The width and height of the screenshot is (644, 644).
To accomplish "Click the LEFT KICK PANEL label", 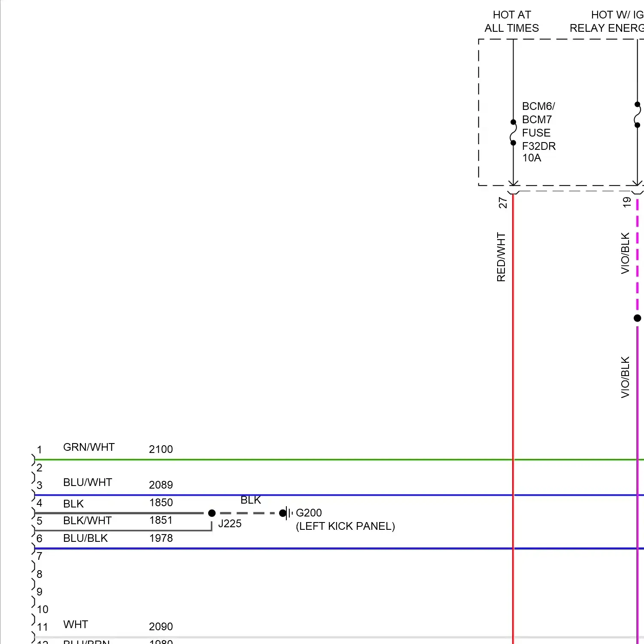I will [x=345, y=526].
